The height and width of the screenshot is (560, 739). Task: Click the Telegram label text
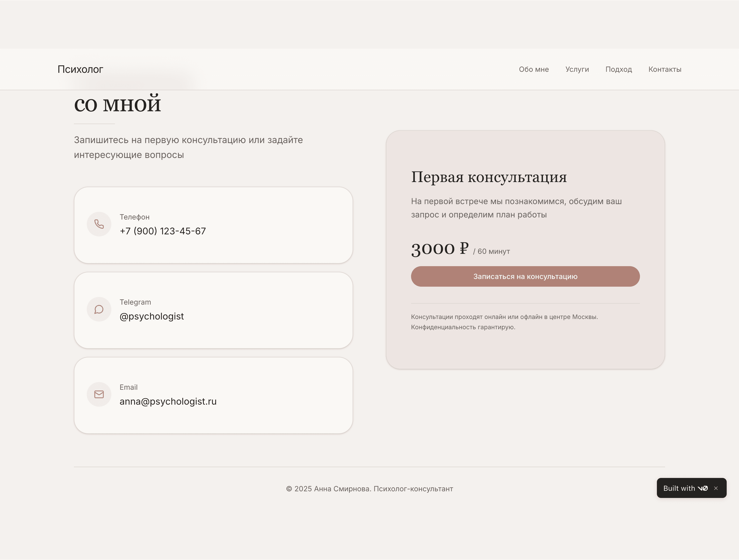point(135,302)
